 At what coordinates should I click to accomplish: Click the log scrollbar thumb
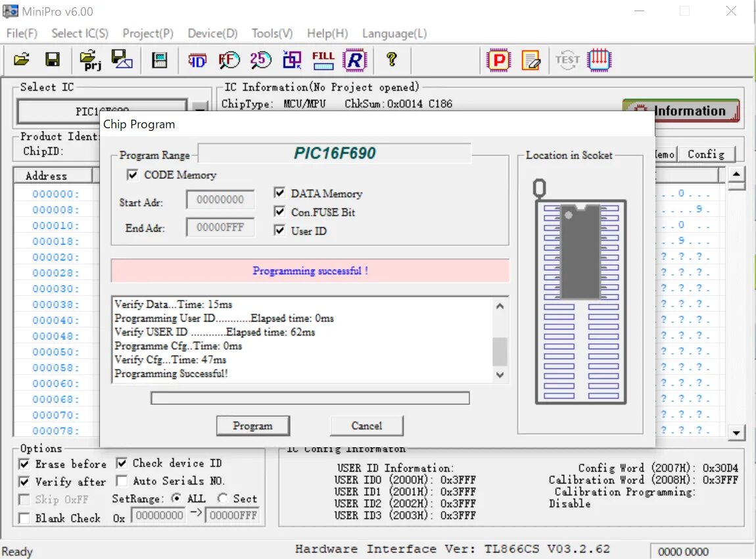click(x=500, y=352)
